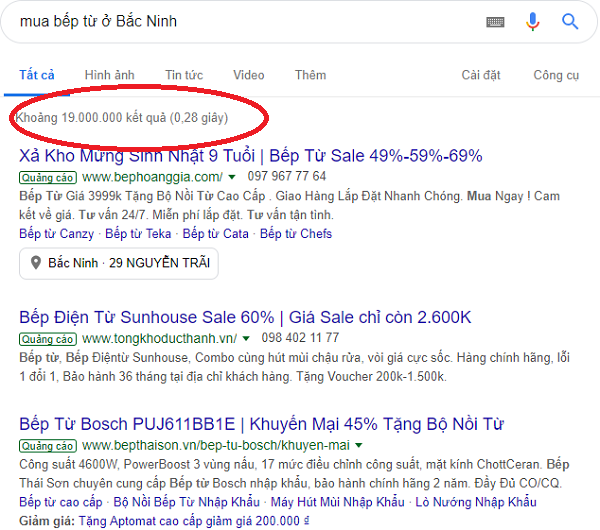Open Bếp Điện Từ Sunhouse Sale 60% ad
The image size is (600, 530).
tap(245, 317)
